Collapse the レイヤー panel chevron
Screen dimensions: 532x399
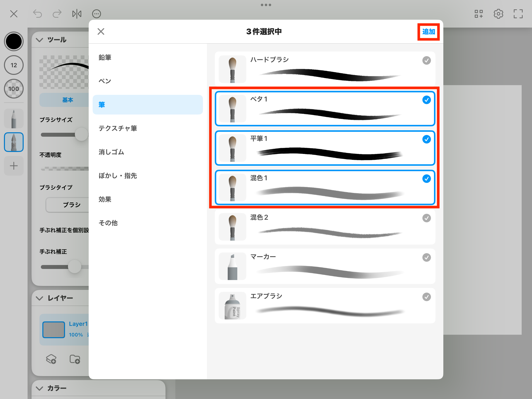coord(39,298)
